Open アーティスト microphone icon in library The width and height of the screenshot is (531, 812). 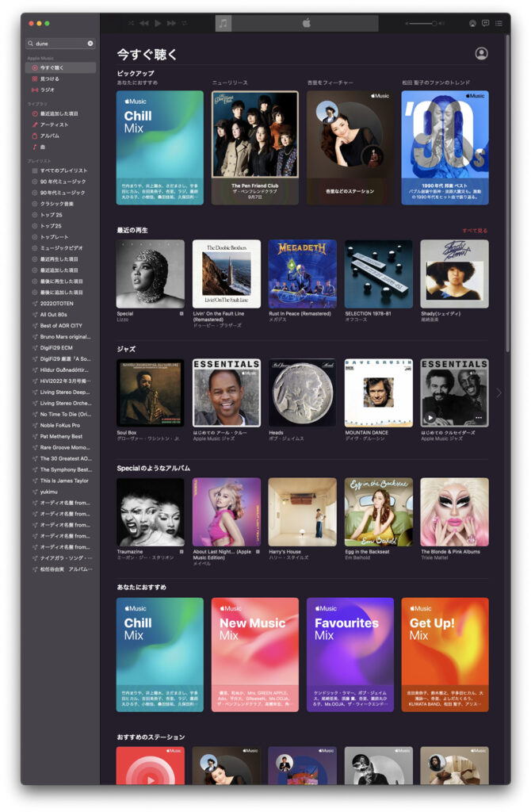(35, 124)
